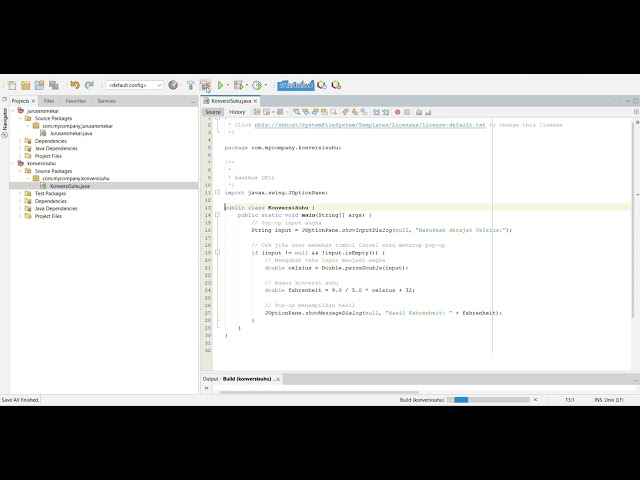Expand Dependencies under jurusansmekar project
The width and height of the screenshot is (640, 480).
(x=20, y=141)
